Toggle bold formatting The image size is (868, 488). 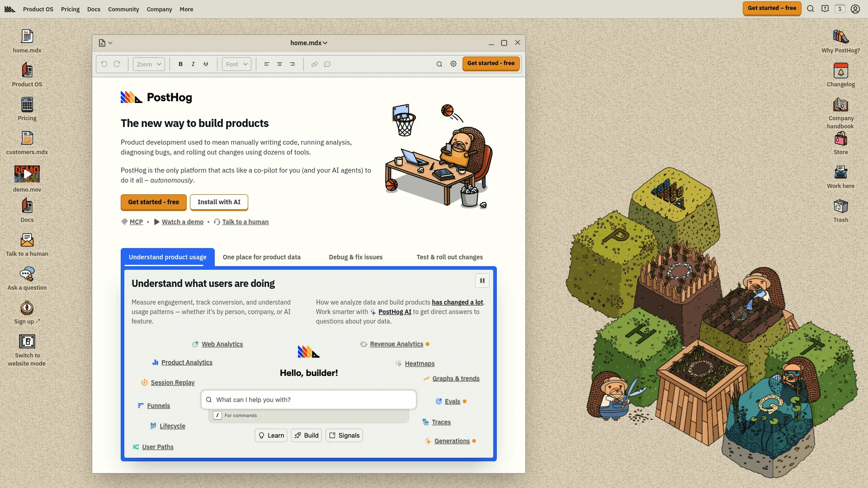pyautogui.click(x=180, y=64)
